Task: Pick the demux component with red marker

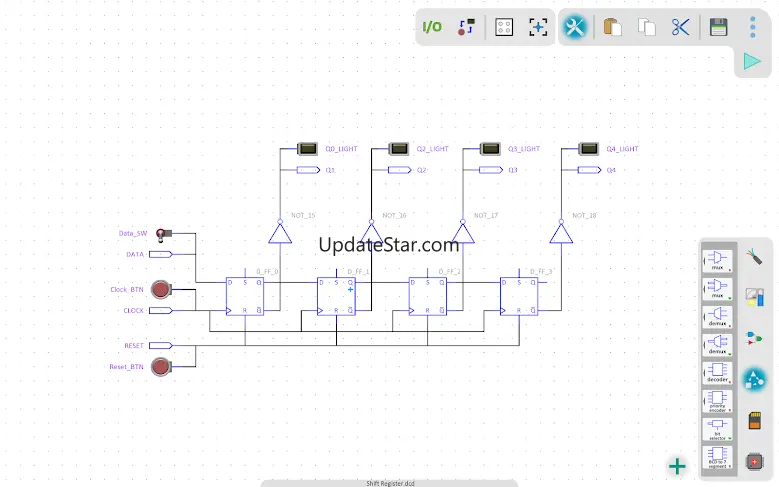Action: (x=717, y=317)
